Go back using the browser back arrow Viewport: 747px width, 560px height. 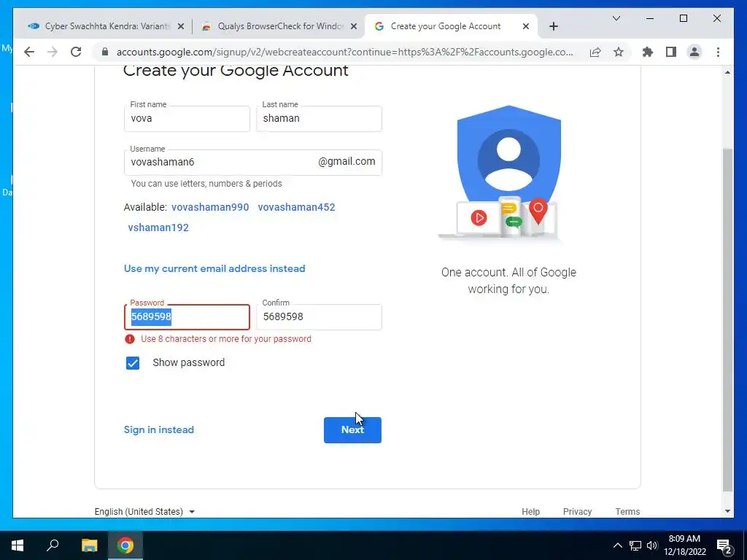(29, 52)
